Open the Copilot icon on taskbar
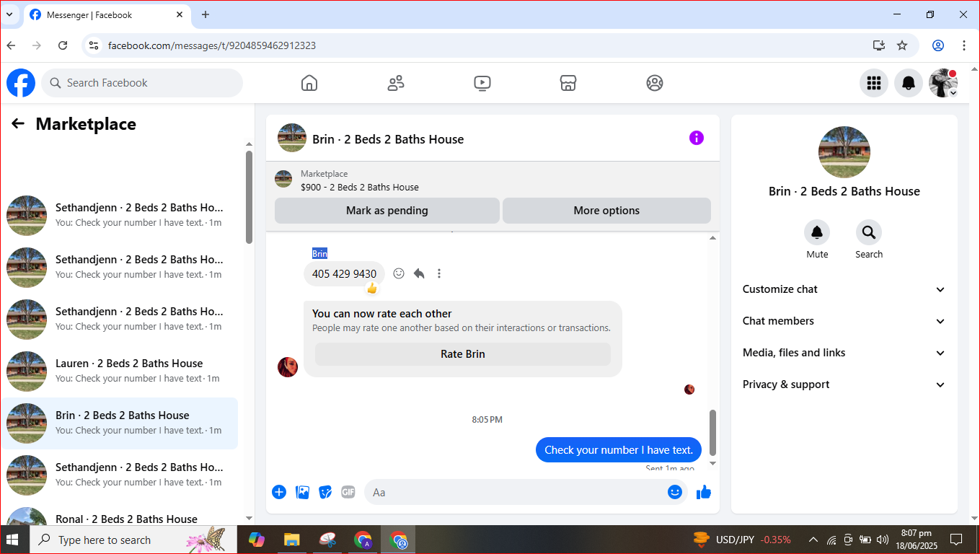 (256, 540)
